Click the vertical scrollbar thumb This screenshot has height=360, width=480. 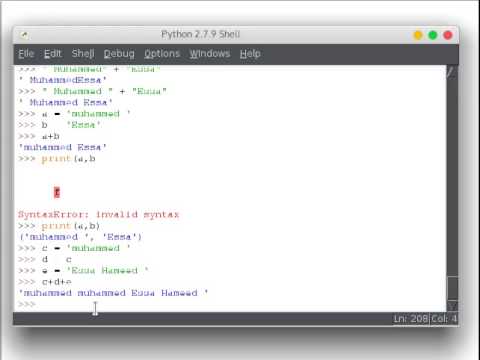coord(452,288)
